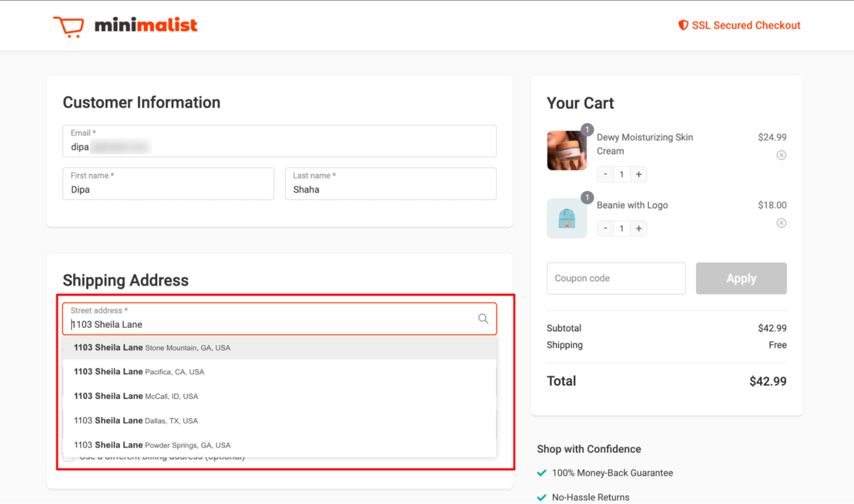The width and height of the screenshot is (854, 504).
Task: Click the Dewy skin cream product thumbnail
Action: click(x=567, y=150)
